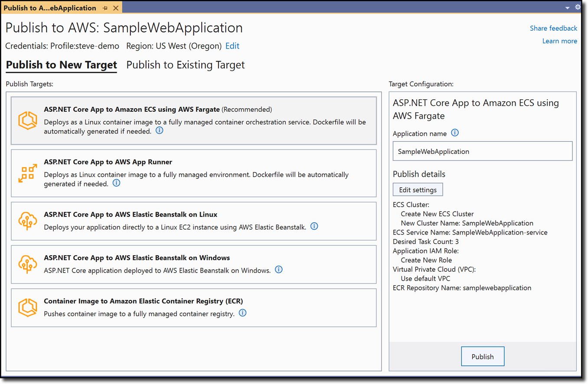Click the ECS Service Name line
The image size is (588, 384).
470,232
